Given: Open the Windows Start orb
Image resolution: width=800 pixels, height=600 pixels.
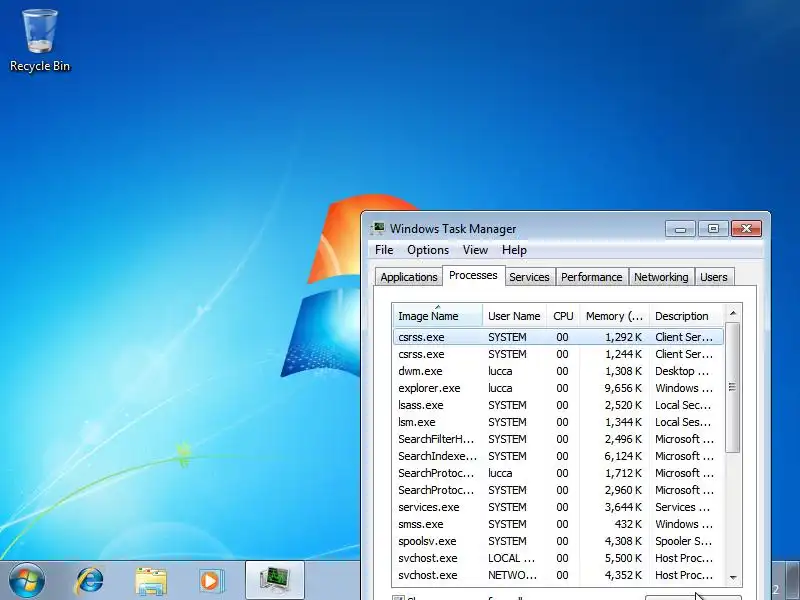Looking at the screenshot, I should pyautogui.click(x=27, y=580).
